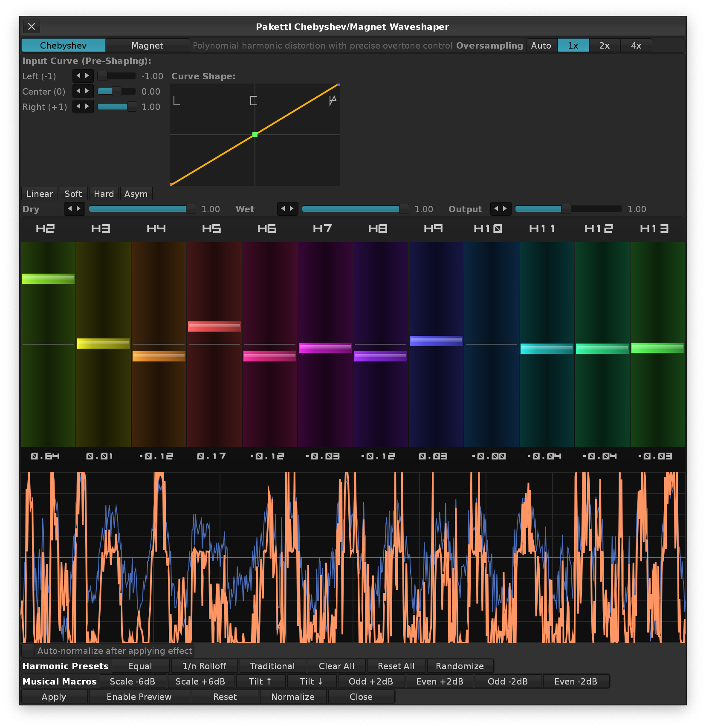This screenshot has width=706, height=728.
Task: Click the right arrow of the Output stepper
Action: (x=505, y=209)
